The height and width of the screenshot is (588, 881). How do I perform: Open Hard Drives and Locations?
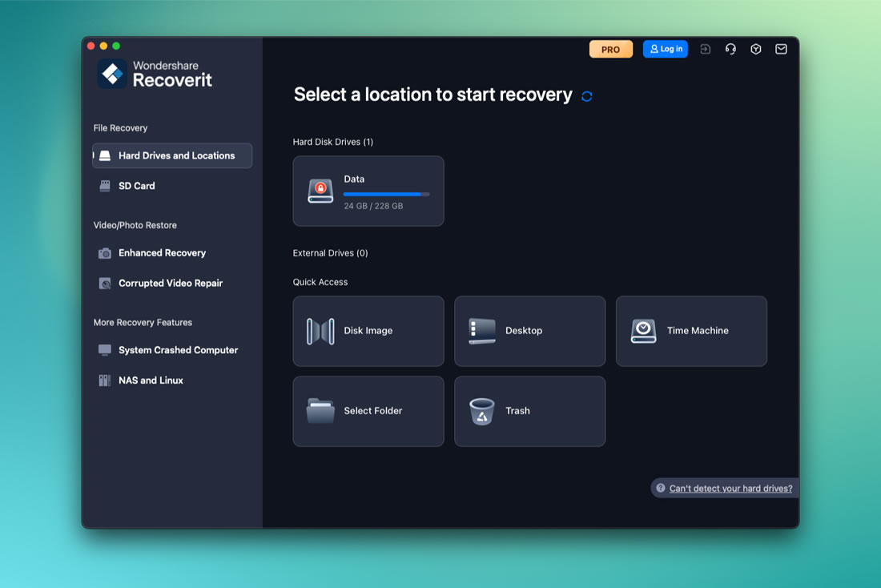click(x=172, y=155)
